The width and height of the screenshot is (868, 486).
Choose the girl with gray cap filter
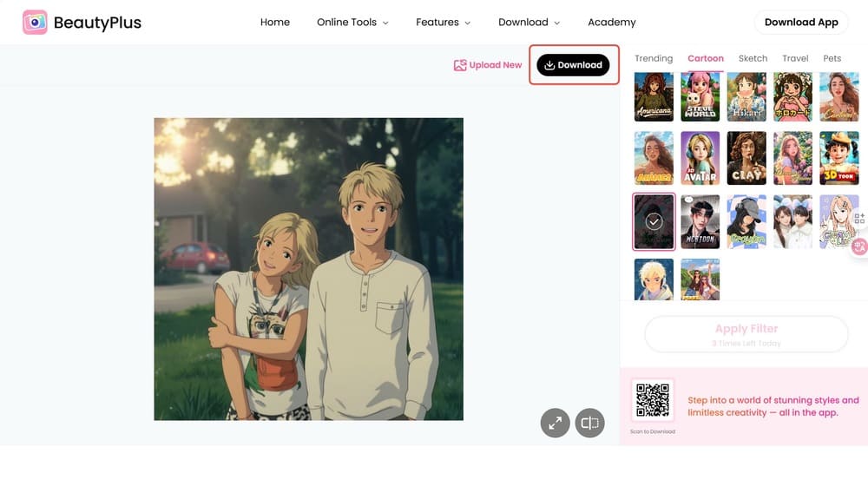746,221
